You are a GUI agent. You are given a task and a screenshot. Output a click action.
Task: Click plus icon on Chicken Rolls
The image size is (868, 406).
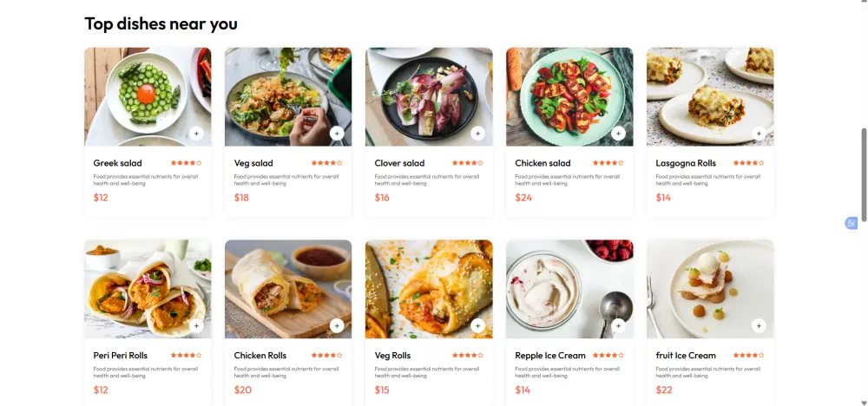click(337, 326)
